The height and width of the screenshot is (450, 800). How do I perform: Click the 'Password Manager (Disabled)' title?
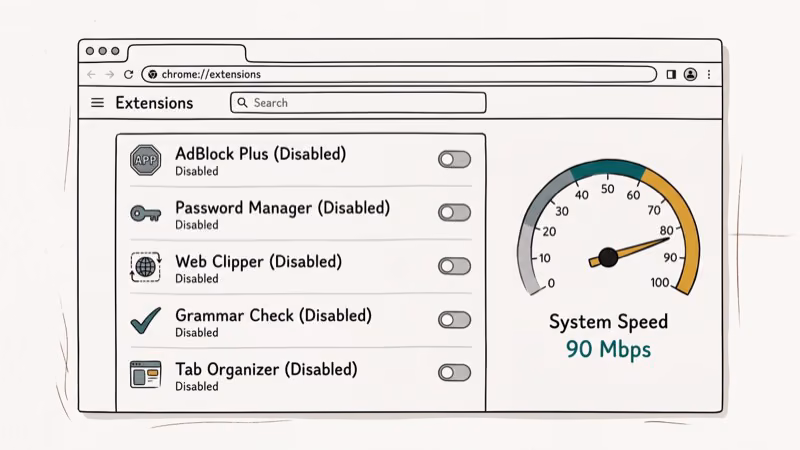point(283,208)
